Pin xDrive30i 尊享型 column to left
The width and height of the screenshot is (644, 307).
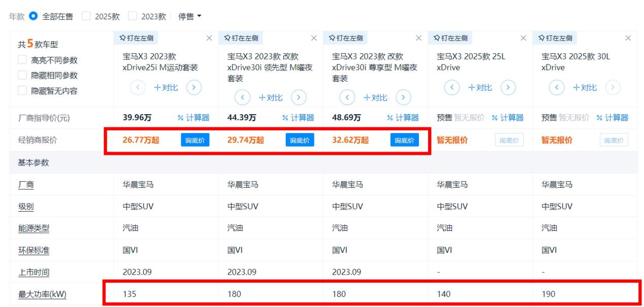[x=345, y=38]
